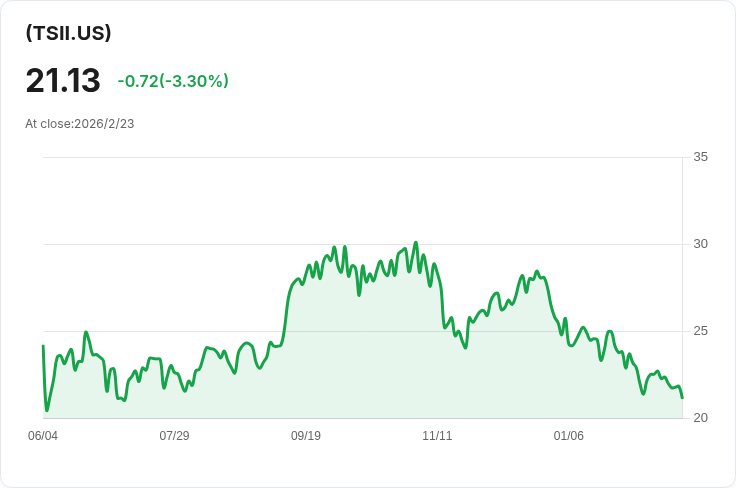Click the 01/06 x-axis label
This screenshot has height=488, width=736.
[x=568, y=436]
